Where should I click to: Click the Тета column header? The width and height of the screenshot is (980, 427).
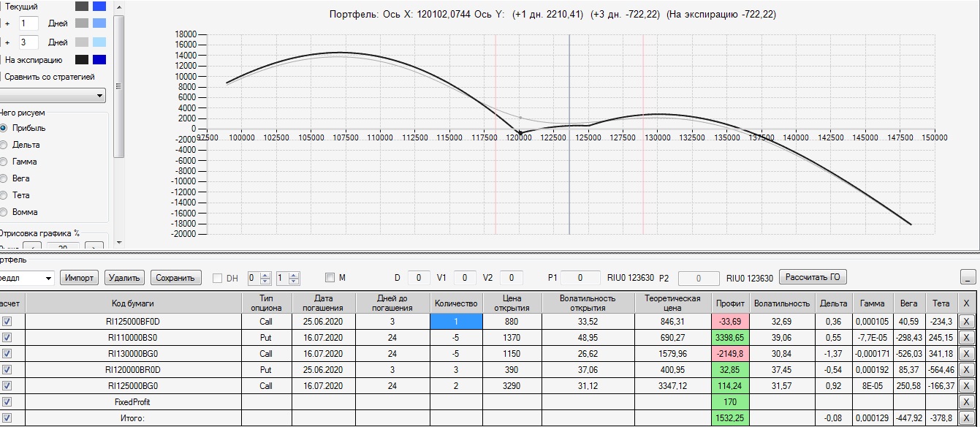[x=941, y=303]
